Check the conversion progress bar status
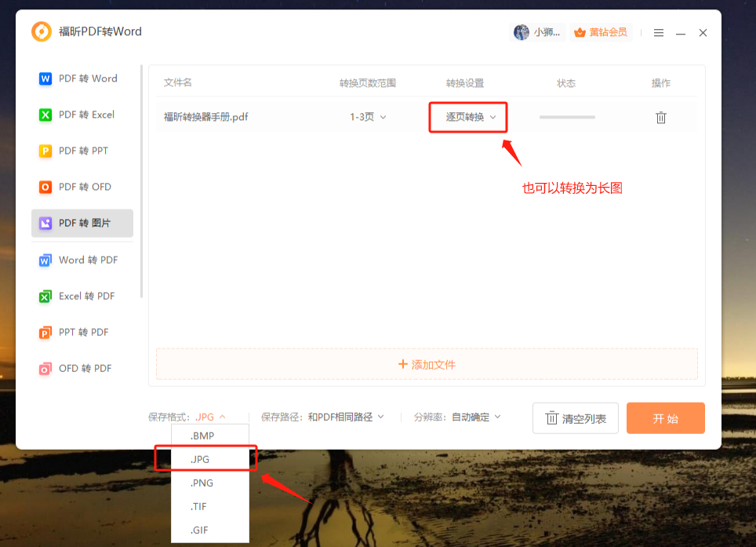This screenshot has height=547, width=756. click(566, 116)
